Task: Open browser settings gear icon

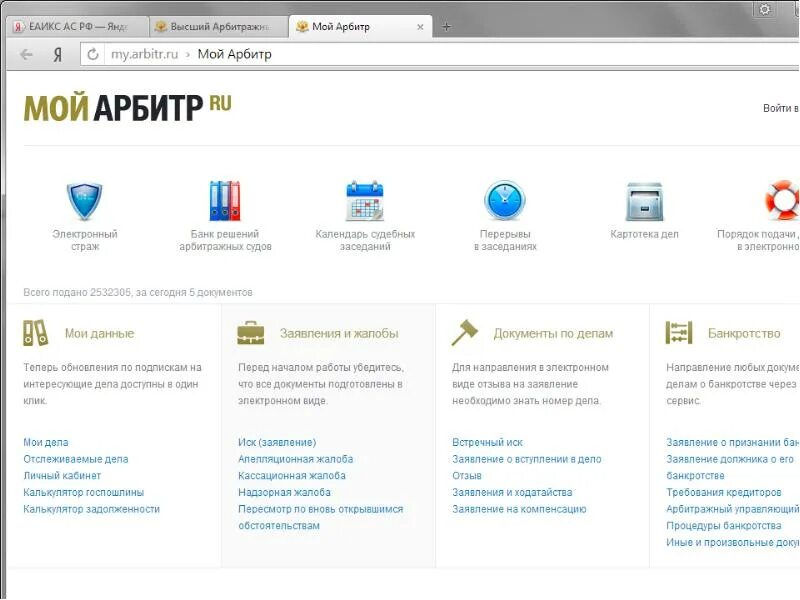Action: [x=764, y=9]
